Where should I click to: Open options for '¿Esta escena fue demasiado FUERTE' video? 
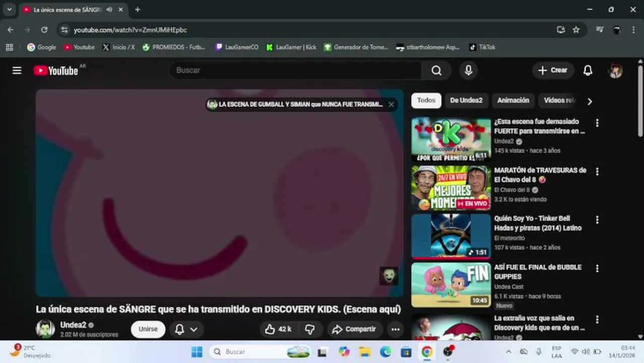[597, 123]
